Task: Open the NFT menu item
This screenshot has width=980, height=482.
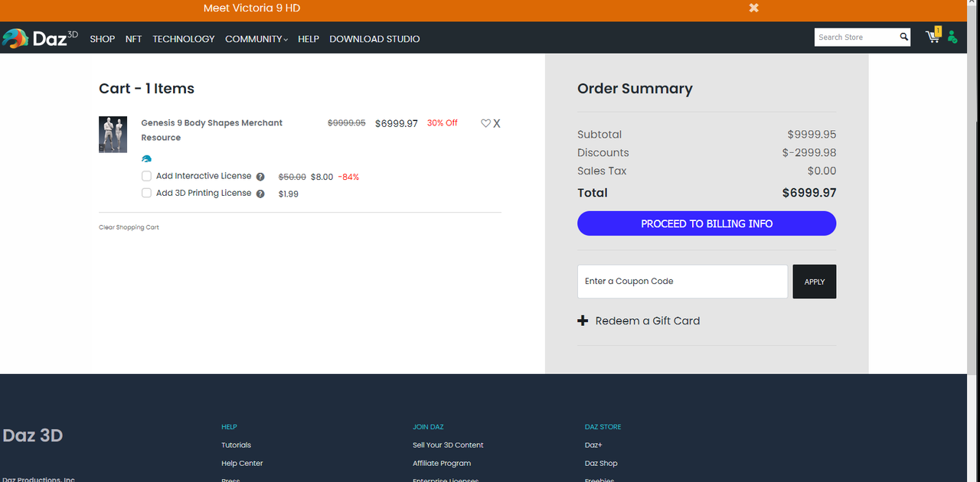Action: (134, 39)
